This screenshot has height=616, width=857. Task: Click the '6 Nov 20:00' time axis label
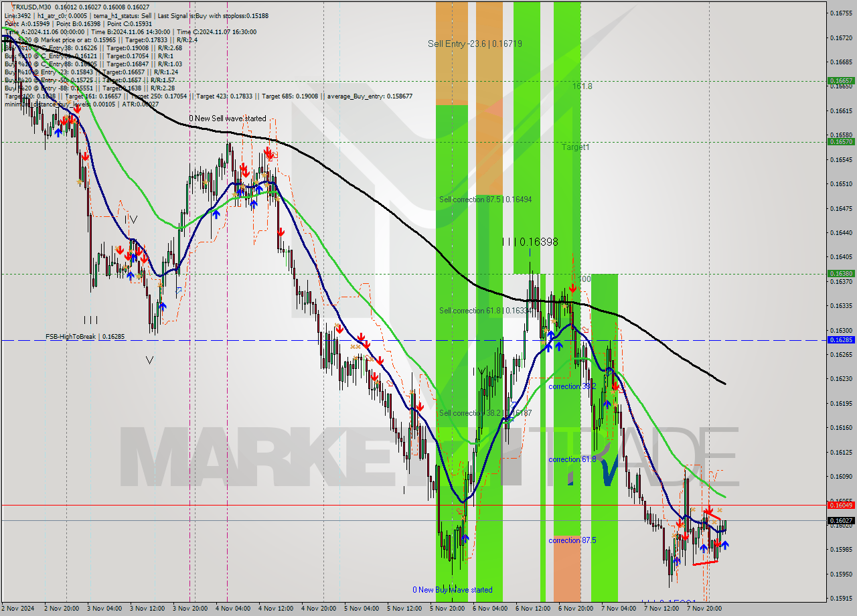point(575,609)
